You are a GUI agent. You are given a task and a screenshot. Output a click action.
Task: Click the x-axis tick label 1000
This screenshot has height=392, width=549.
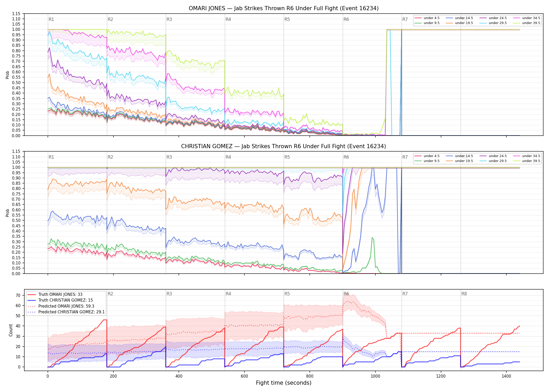(375, 376)
